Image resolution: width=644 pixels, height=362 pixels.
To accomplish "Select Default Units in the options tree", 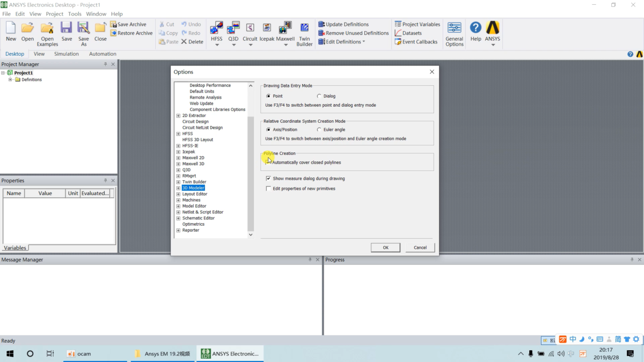I will [x=202, y=91].
